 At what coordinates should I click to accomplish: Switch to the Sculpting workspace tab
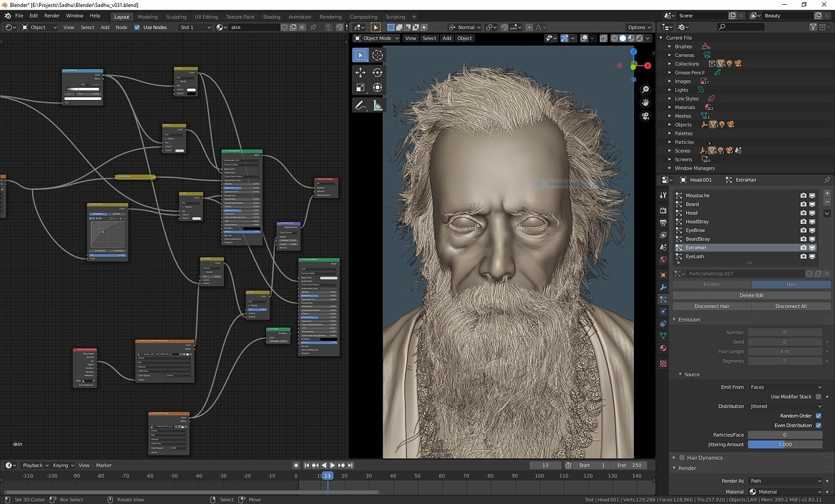click(176, 17)
